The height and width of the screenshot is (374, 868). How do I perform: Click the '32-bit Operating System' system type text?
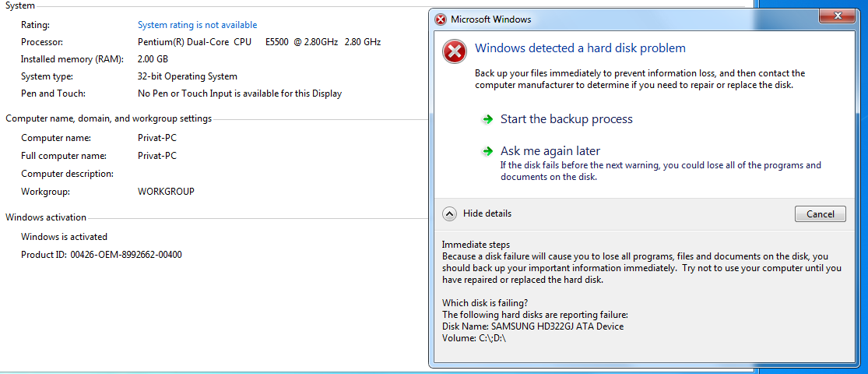point(187,76)
